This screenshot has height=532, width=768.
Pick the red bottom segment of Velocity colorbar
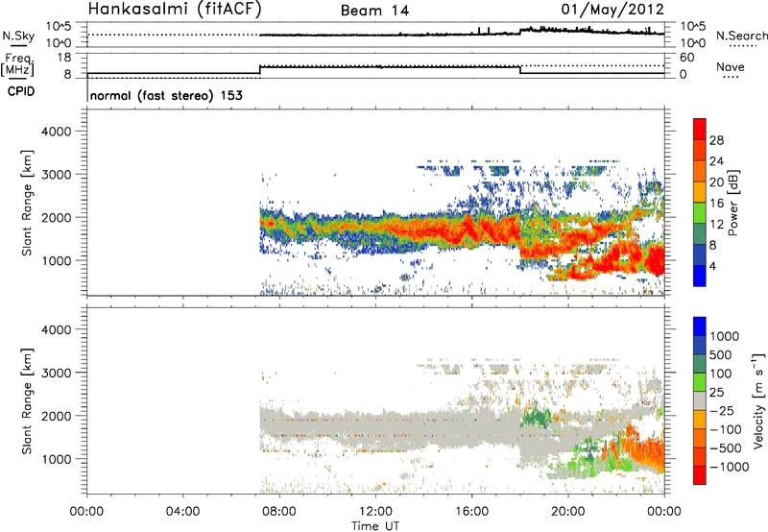click(700, 475)
